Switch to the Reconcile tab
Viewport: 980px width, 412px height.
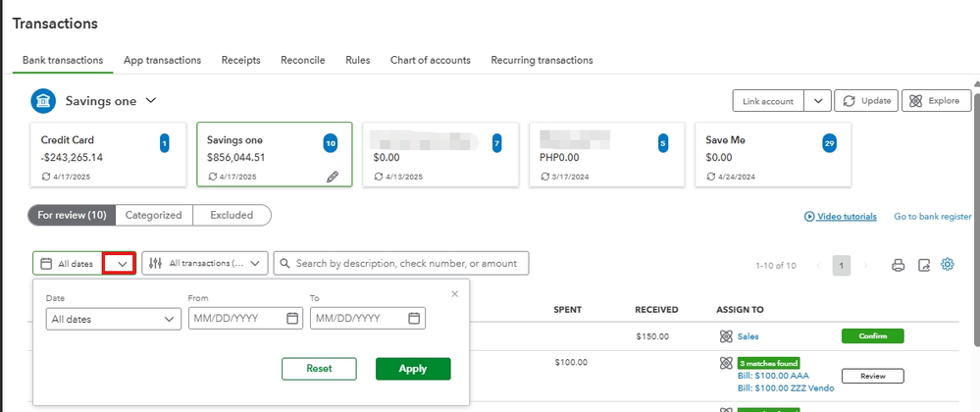click(x=303, y=60)
